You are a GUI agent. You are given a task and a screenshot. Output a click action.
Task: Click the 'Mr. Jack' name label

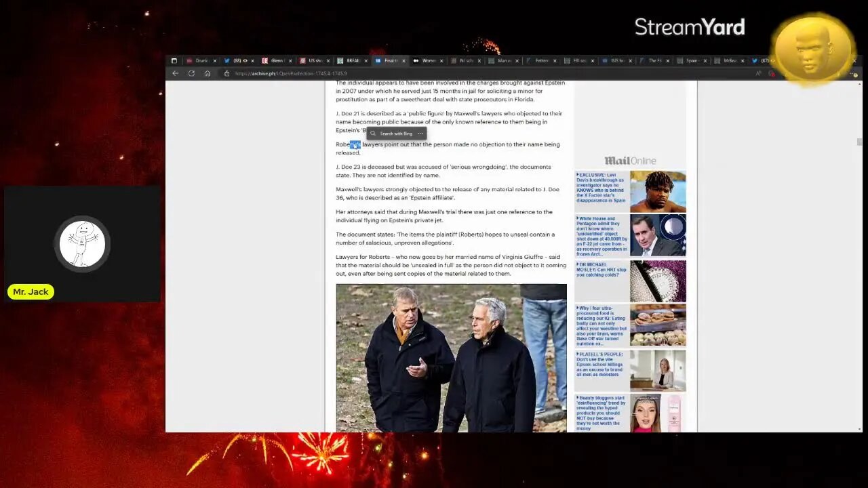31,291
